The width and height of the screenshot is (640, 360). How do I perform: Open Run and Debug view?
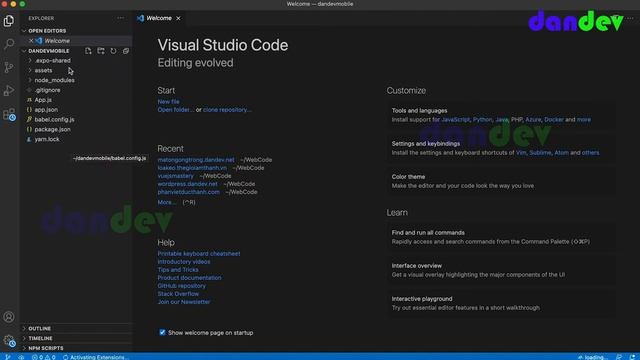point(9,90)
